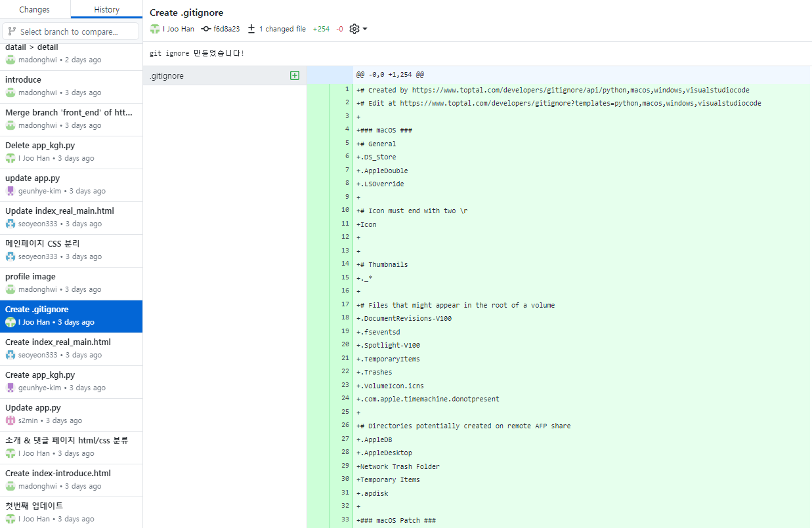This screenshot has height=528, width=812.
Task: Click the changed-file diff icon
Action: tap(251, 29)
